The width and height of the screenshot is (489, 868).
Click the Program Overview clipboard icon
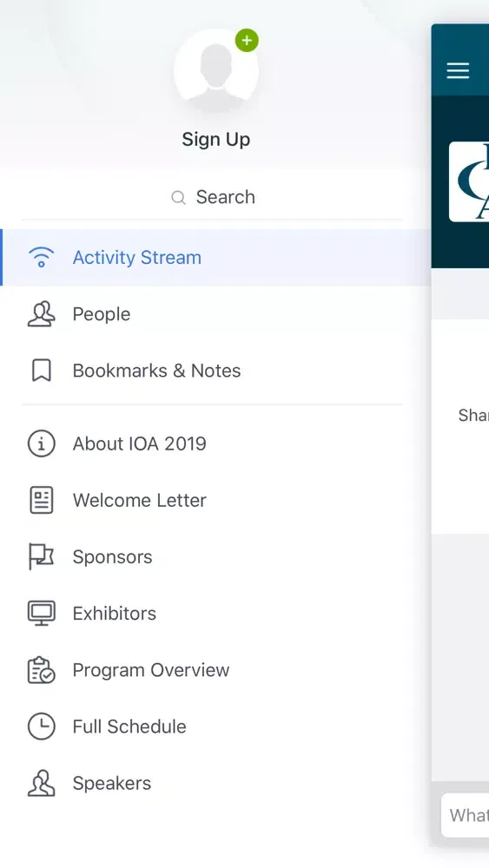pyautogui.click(x=42, y=670)
